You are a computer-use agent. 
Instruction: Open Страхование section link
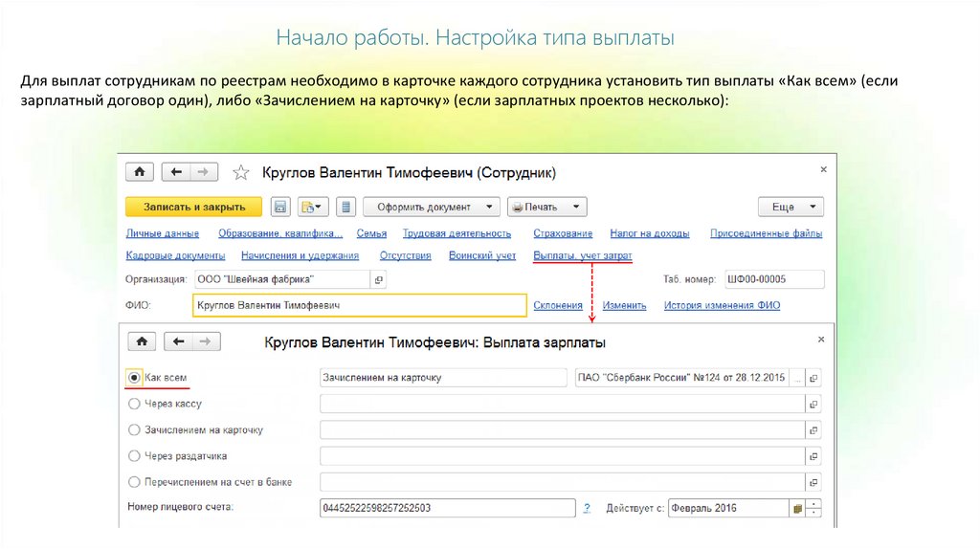(563, 233)
